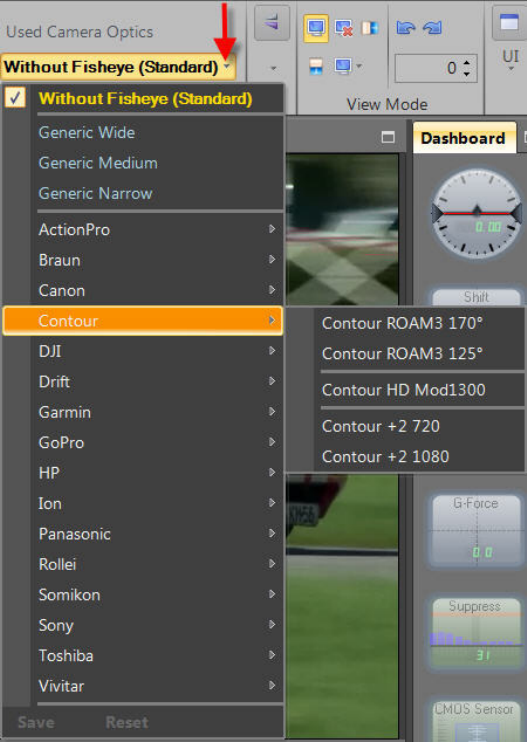527x742 pixels.
Task: Expand the UI dropdown arrow
Action: coord(511,69)
